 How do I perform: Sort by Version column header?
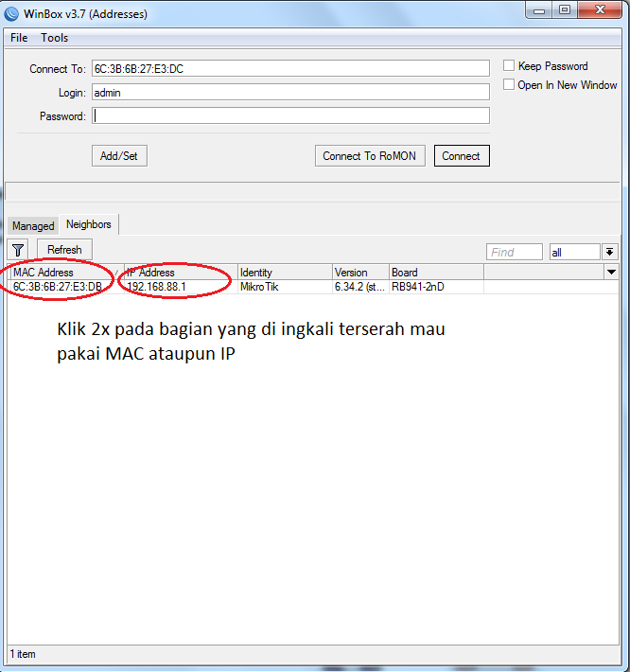point(360,273)
